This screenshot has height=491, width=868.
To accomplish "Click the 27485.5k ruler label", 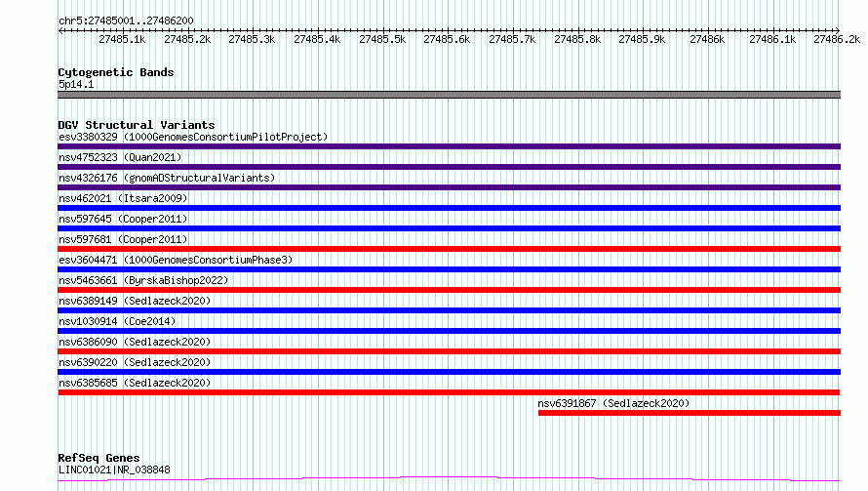I will [x=382, y=39].
